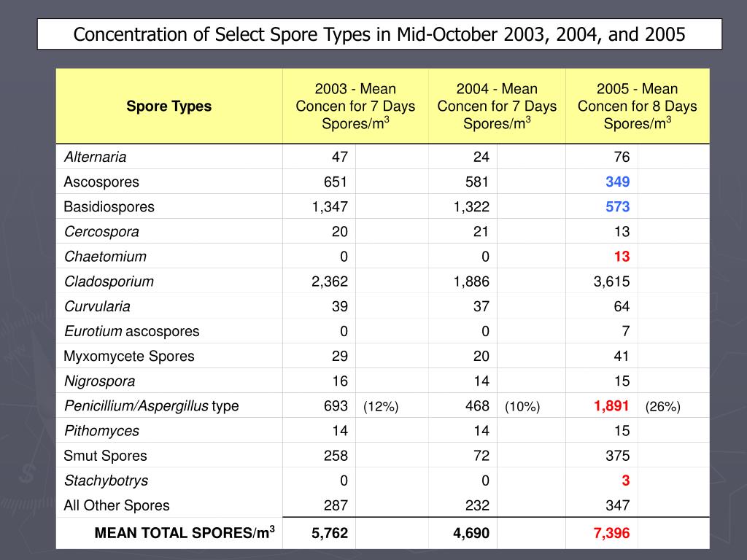Click the Nigrospora 2003 value '16'
This screenshot has height=560, width=747.
(x=340, y=381)
